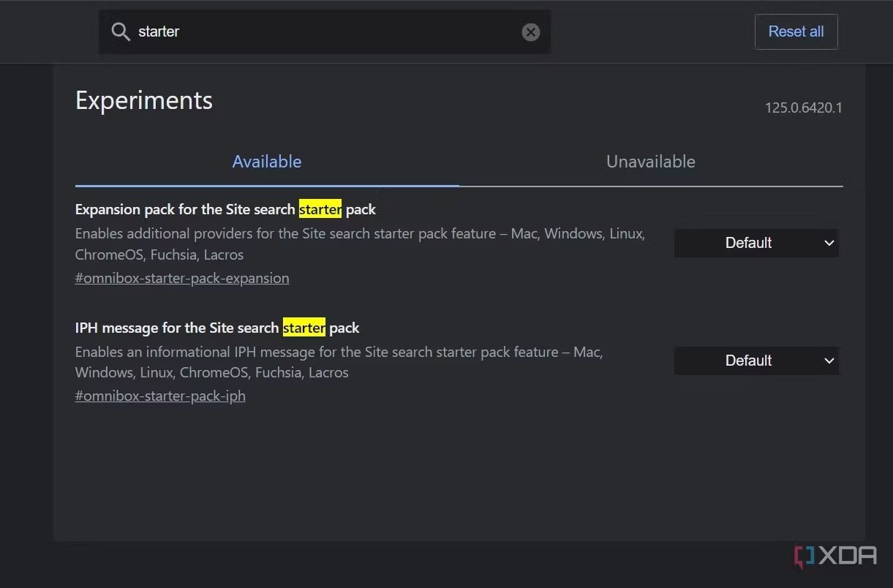Switch to the Unavailable tab
Image resolution: width=893 pixels, height=588 pixels.
point(651,162)
